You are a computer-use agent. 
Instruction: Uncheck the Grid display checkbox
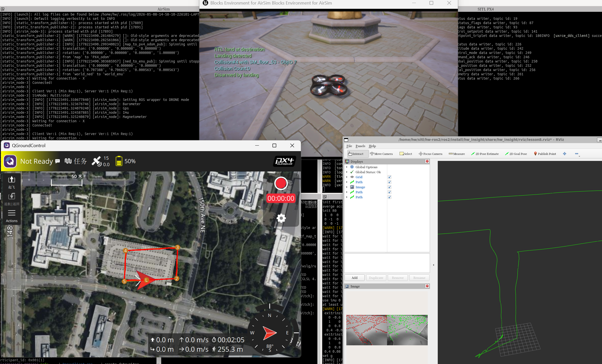coord(390,177)
